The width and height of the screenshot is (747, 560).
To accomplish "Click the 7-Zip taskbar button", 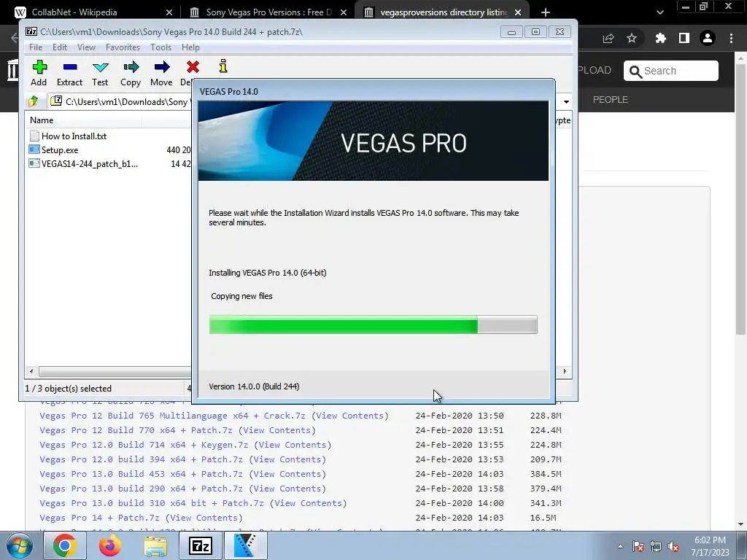I will click(x=200, y=545).
